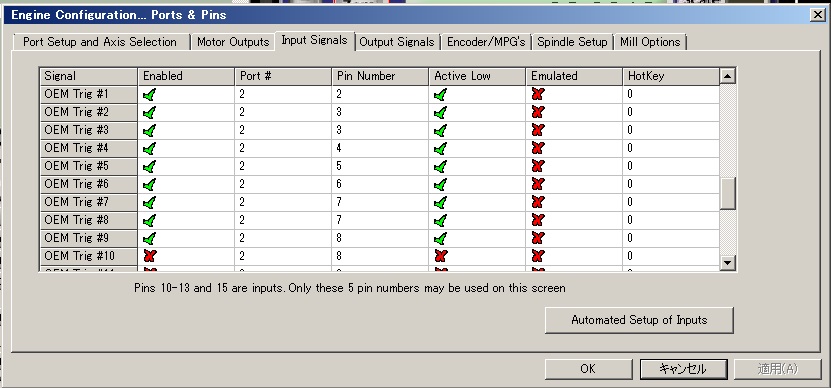Select Pin Number cell for OEM Trig #5
The height and width of the screenshot is (388, 831).
tap(380, 166)
